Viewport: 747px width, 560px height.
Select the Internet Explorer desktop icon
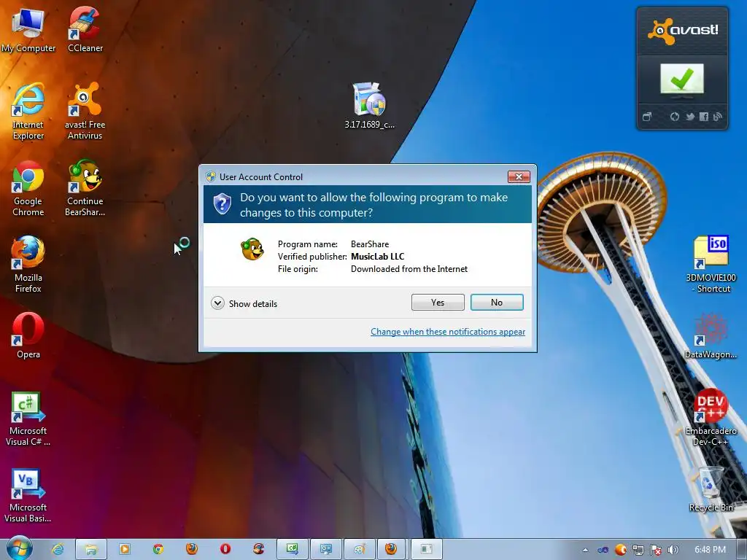click(28, 111)
